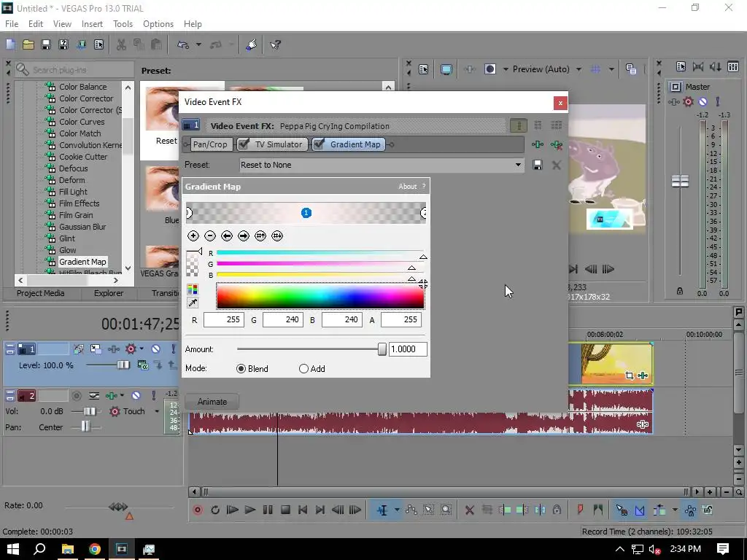Close the Video Event FX window

[560, 103]
